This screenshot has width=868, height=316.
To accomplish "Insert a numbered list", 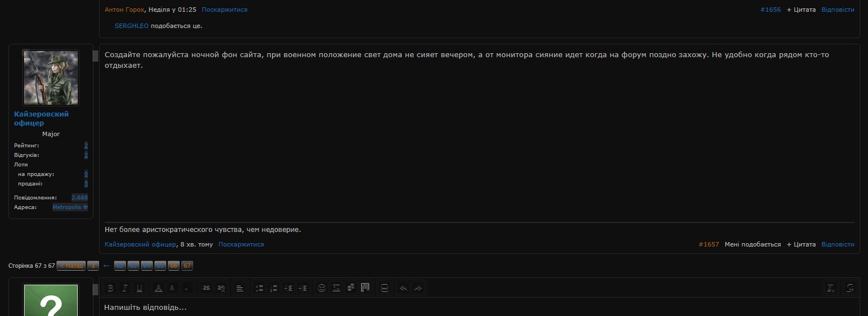I will tap(274, 288).
